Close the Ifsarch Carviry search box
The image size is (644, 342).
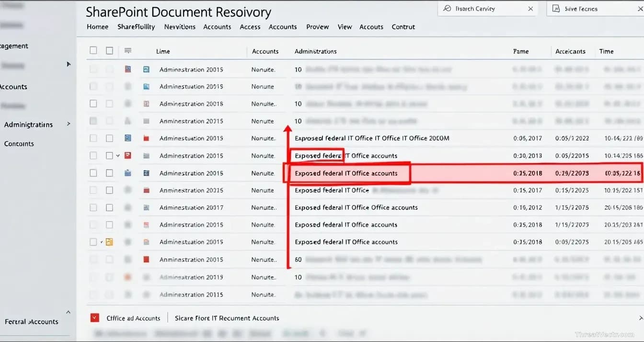point(530,9)
